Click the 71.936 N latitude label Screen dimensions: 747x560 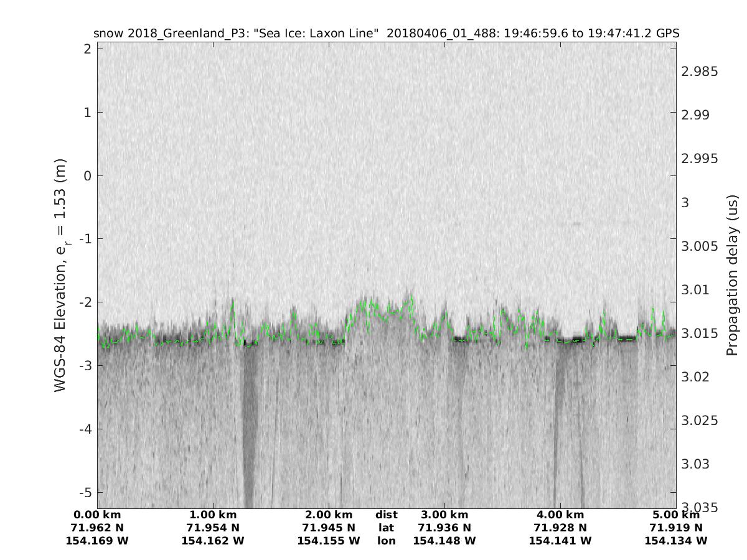(x=444, y=528)
